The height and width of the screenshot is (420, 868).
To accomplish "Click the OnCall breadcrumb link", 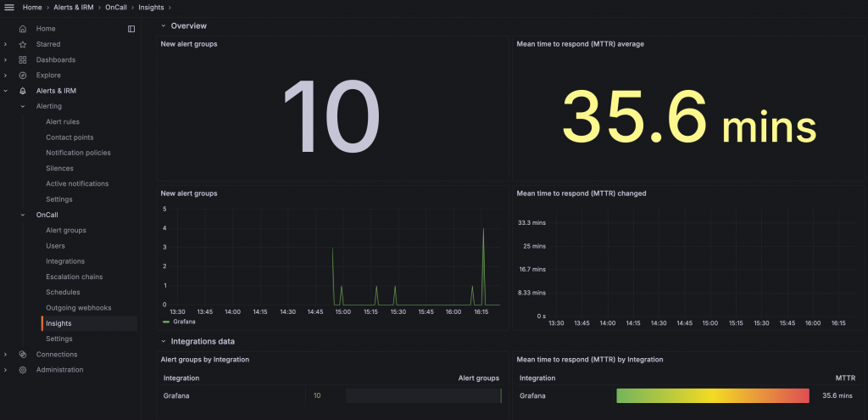I will 117,8.
